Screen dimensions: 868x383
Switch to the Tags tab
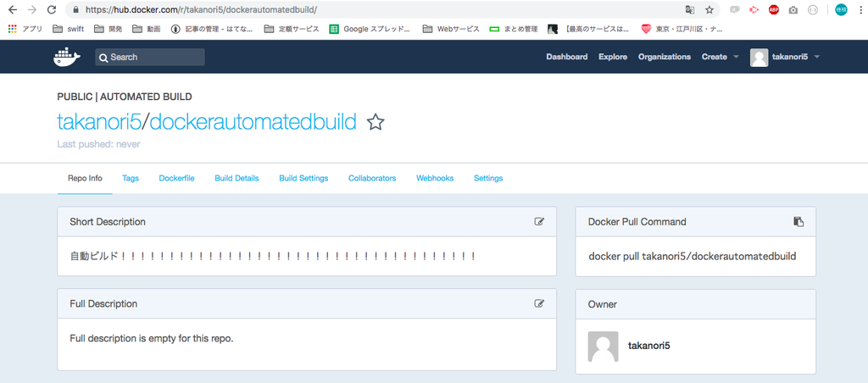coord(131,178)
